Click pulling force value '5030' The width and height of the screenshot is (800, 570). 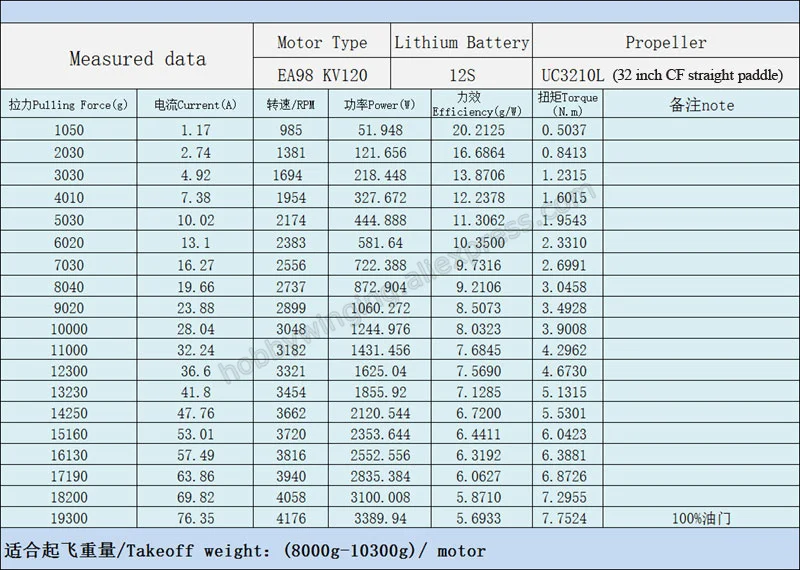[69, 219]
